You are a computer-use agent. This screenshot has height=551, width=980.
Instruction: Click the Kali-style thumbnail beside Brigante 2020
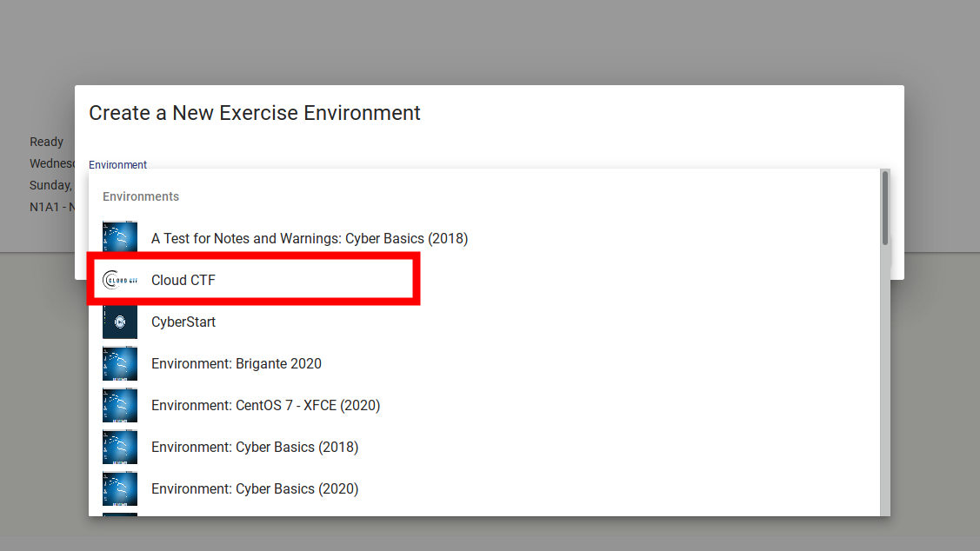119,363
